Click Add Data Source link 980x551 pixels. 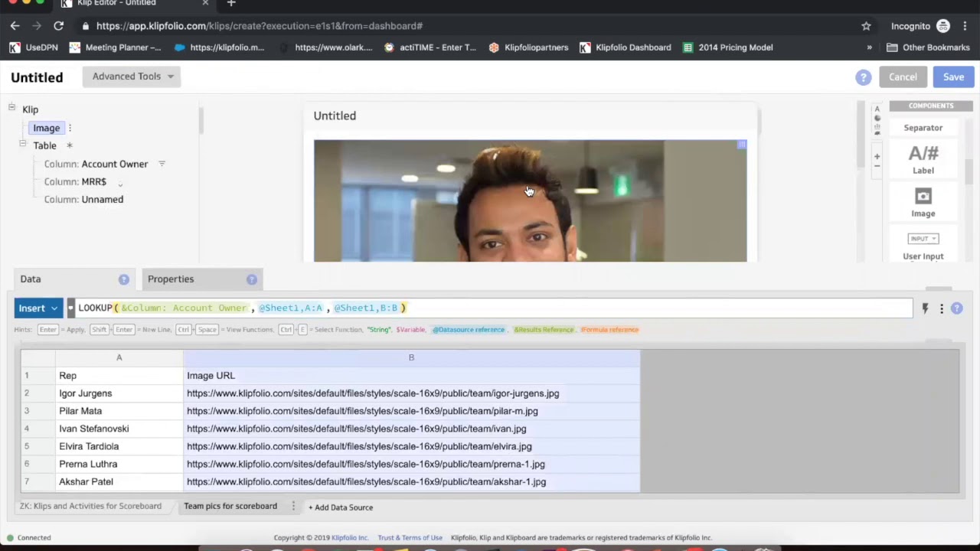click(341, 507)
